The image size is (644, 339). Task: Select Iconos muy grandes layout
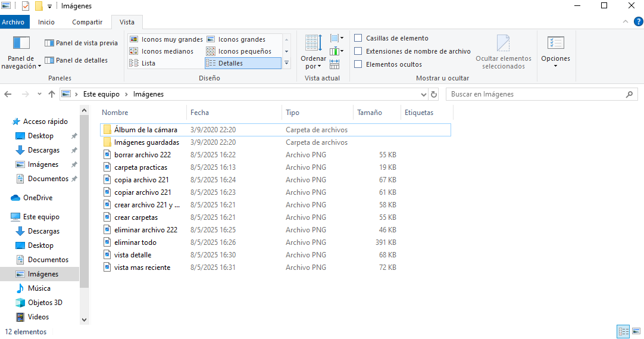click(166, 39)
